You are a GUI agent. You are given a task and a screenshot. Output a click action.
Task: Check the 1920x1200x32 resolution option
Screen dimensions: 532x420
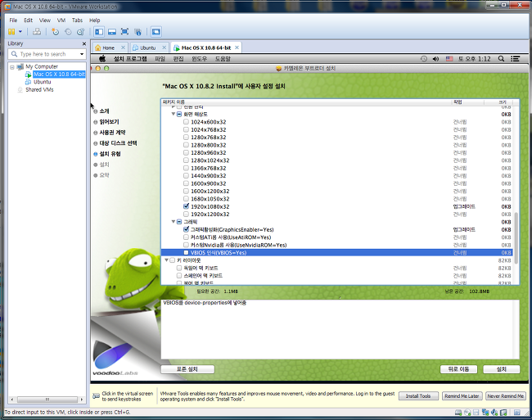point(186,214)
